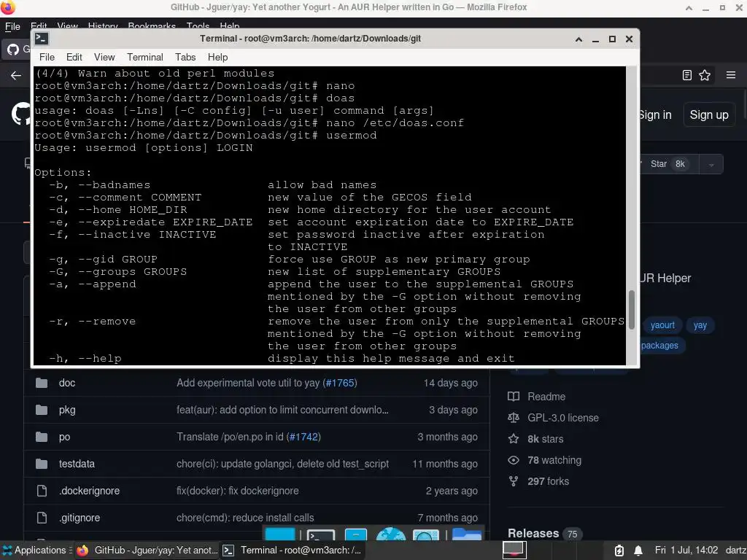Launch terminal emulator from the dock
The image size is (747, 560).
pos(321,534)
